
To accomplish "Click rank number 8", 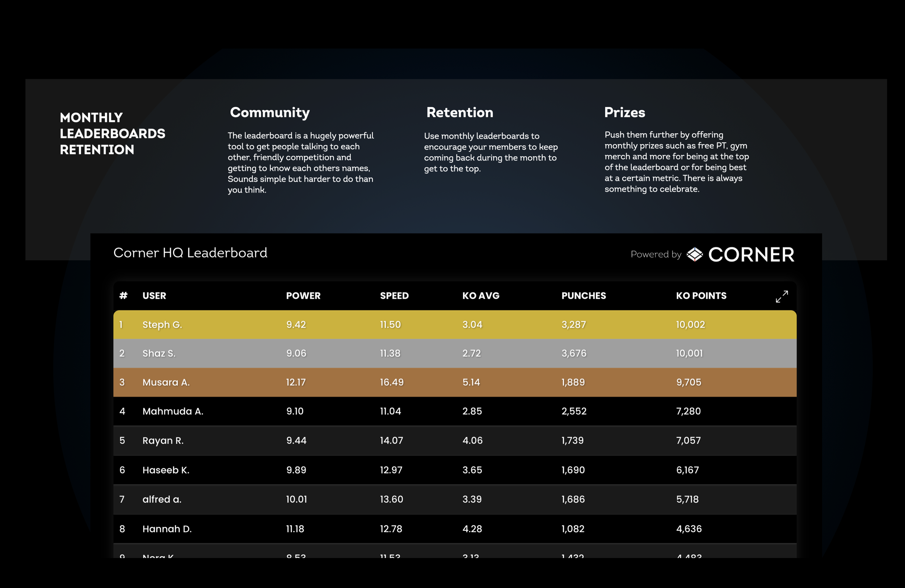I will coord(122,529).
